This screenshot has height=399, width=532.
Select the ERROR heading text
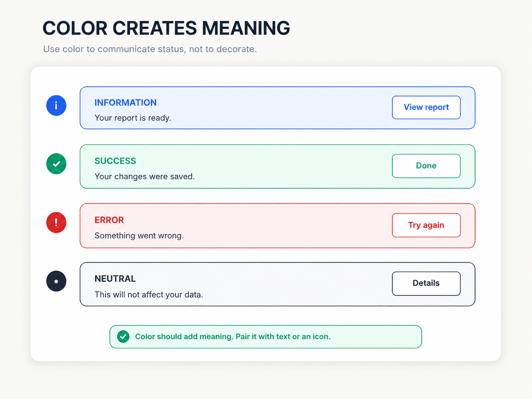point(109,220)
